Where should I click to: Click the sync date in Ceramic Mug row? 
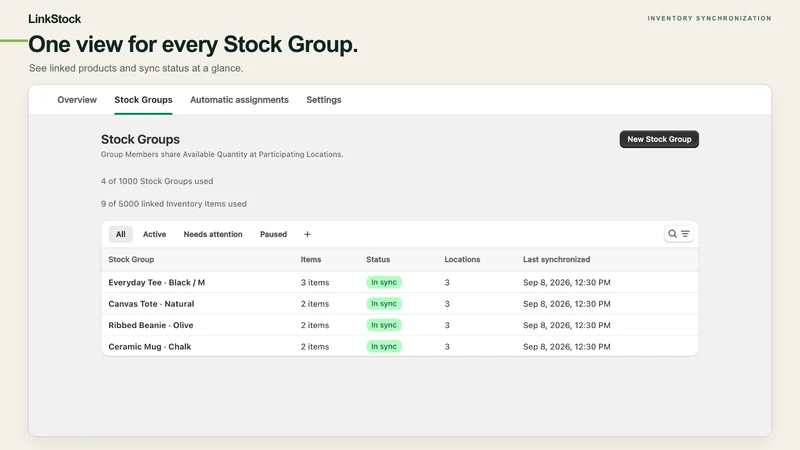(x=567, y=346)
